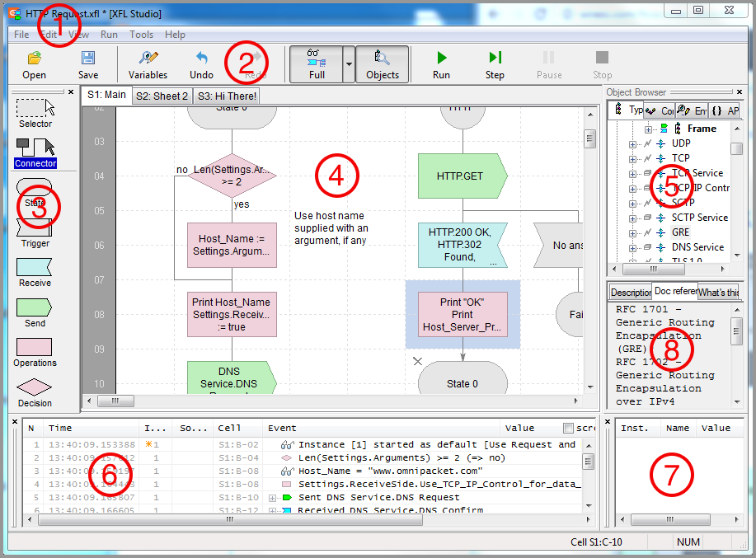This screenshot has height=558, width=756.
Task: Switch to the S2: Sheet 2 tab
Action: [162, 96]
